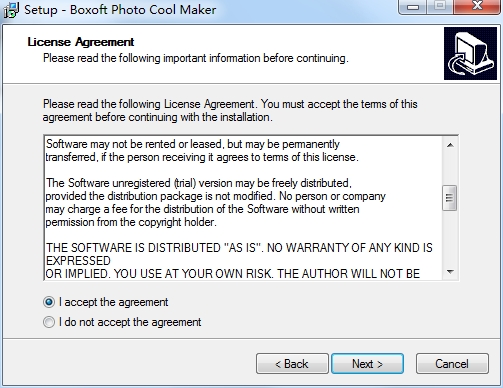The image size is (503, 388).
Task: Click the scrollbar track below the thumb
Action: click(450, 237)
